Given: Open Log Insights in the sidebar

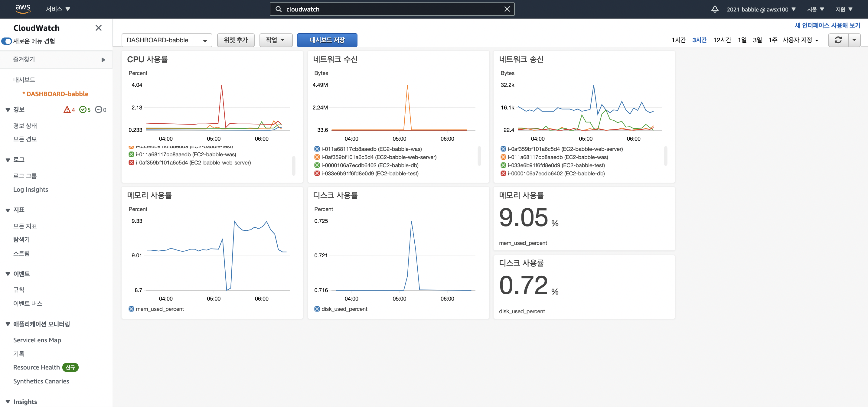Looking at the screenshot, I should coord(31,189).
